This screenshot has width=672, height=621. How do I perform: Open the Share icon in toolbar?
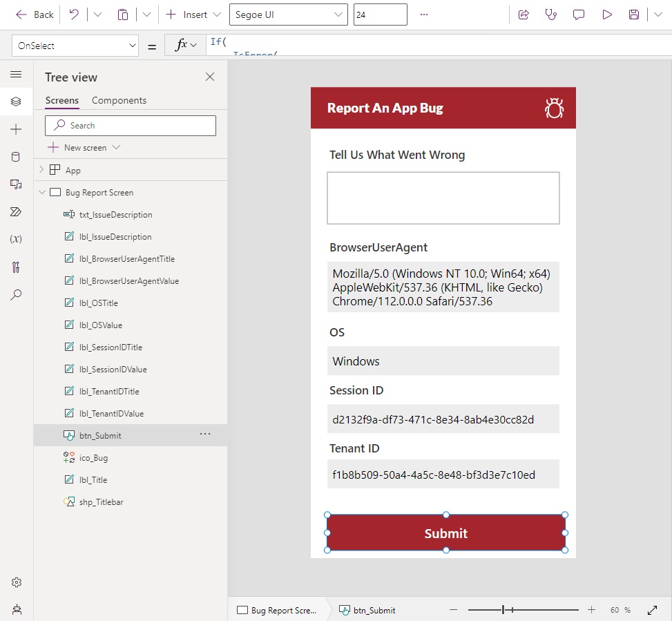524,15
